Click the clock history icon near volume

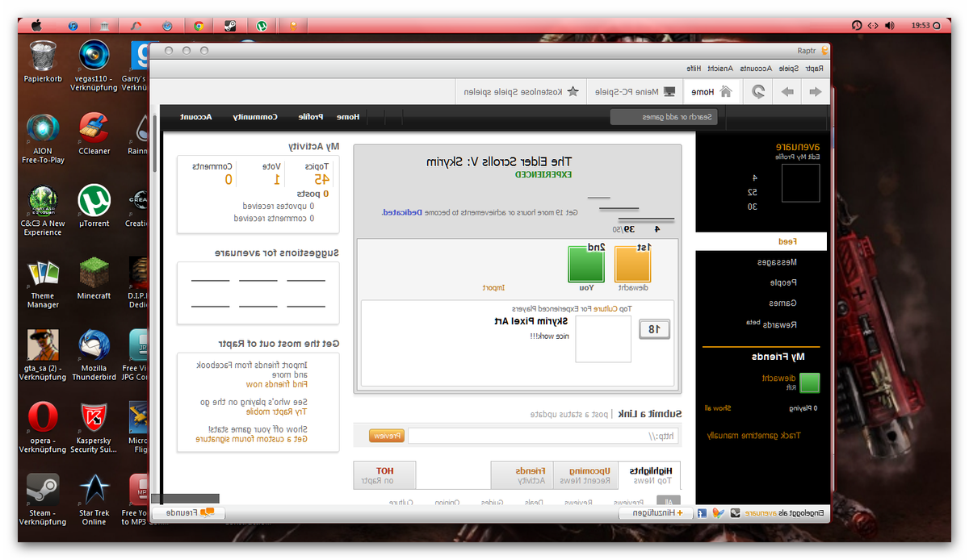tap(857, 26)
